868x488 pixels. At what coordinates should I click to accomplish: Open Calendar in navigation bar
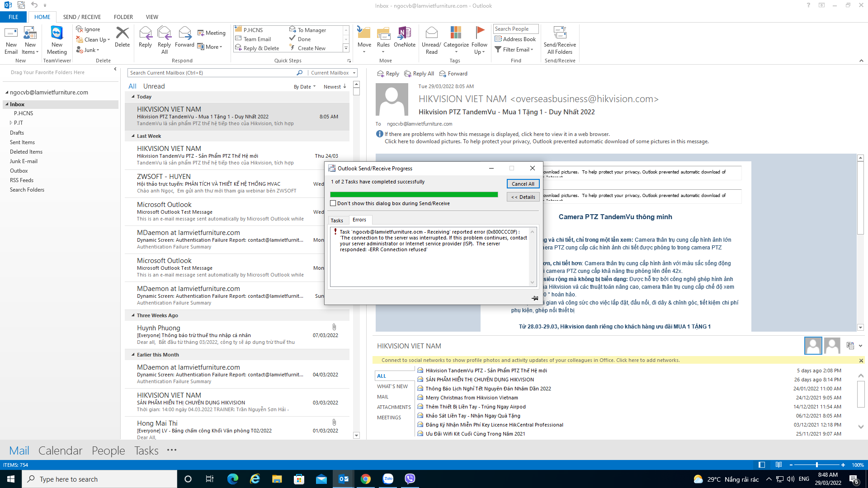(60, 450)
